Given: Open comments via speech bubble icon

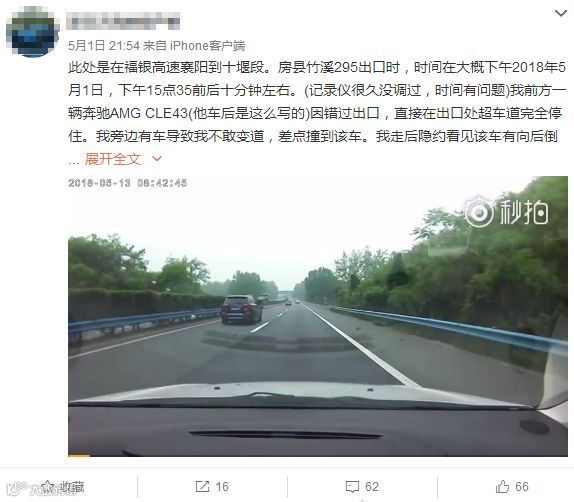Looking at the screenshot, I should point(352,487).
